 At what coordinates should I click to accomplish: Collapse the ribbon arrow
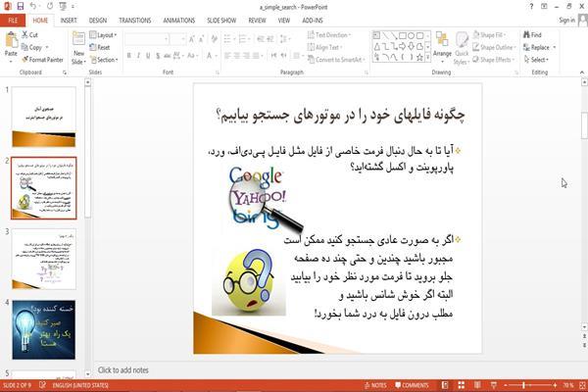coord(581,72)
